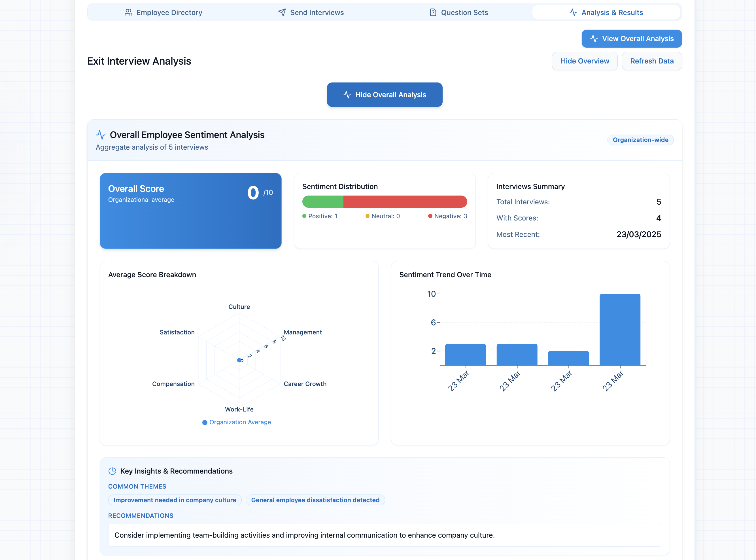This screenshot has width=756, height=560.
Task: Click the Employee Directory people icon
Action: 128,12
